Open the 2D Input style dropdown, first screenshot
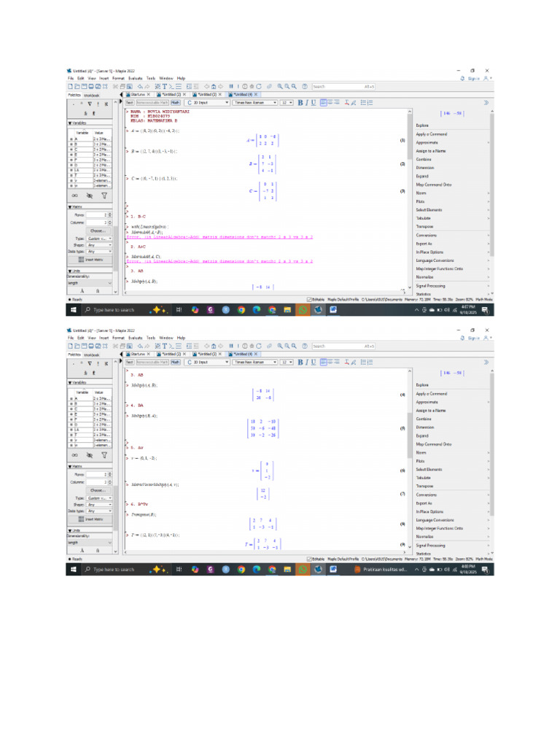The height and width of the screenshot is (747, 560). (x=208, y=102)
